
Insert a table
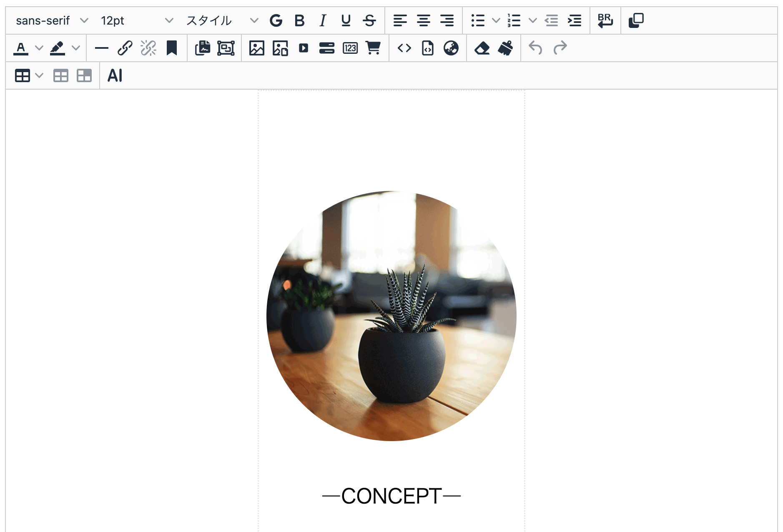(x=23, y=76)
